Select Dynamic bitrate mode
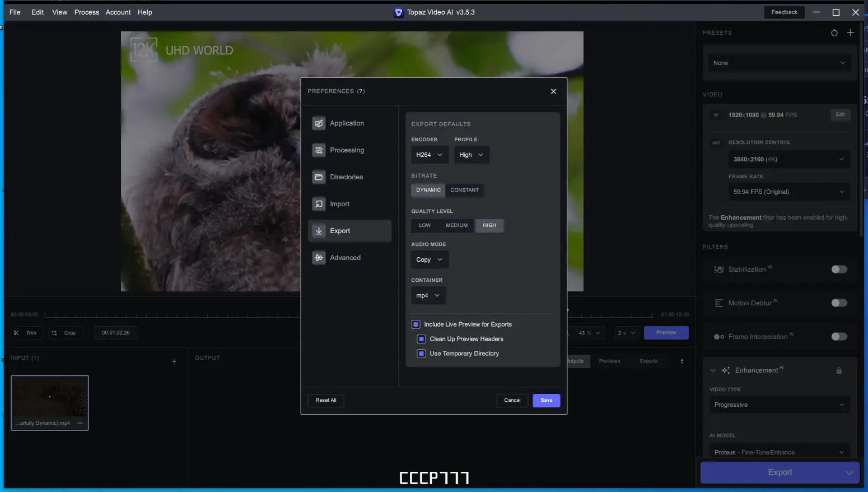 428,190
